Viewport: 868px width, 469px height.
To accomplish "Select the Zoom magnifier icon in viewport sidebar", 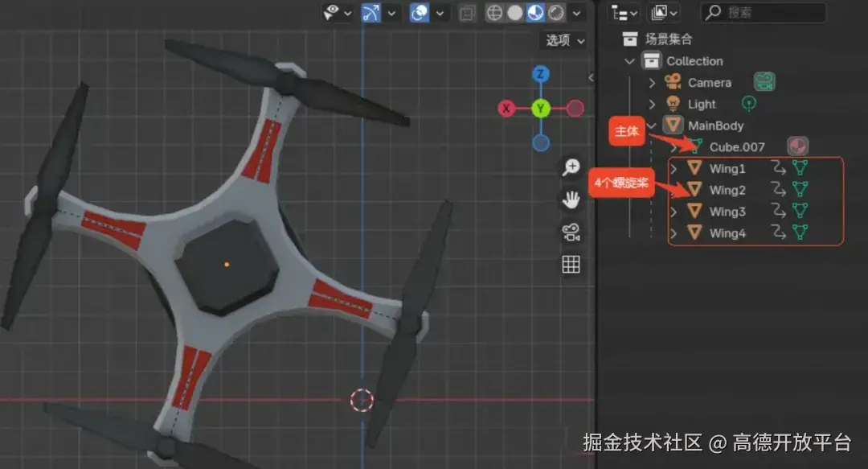I will (571, 167).
